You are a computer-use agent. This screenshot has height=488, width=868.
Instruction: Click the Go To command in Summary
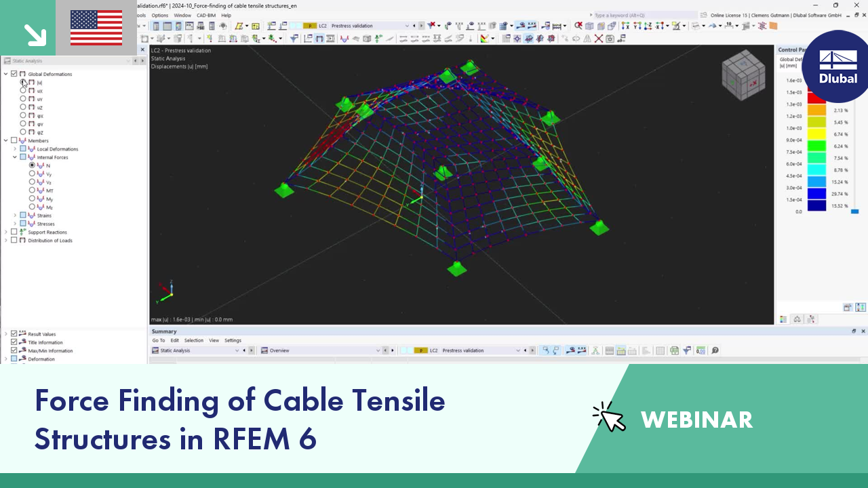pos(158,340)
